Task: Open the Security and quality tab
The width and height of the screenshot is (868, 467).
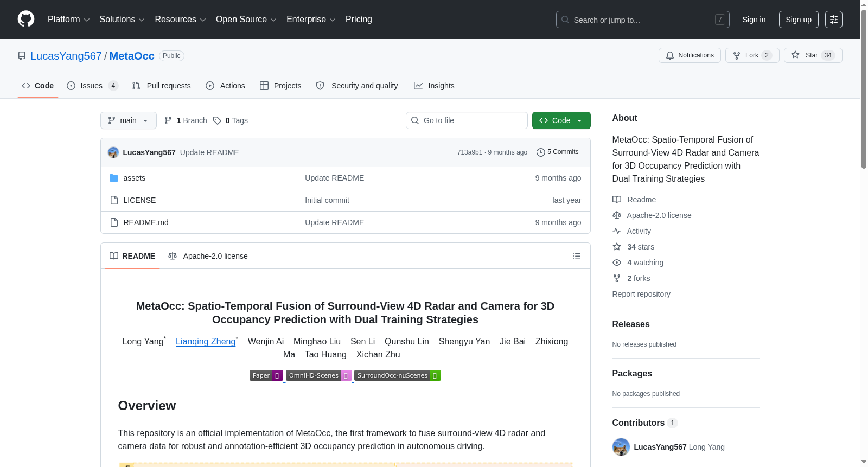Action: pyautogui.click(x=357, y=86)
